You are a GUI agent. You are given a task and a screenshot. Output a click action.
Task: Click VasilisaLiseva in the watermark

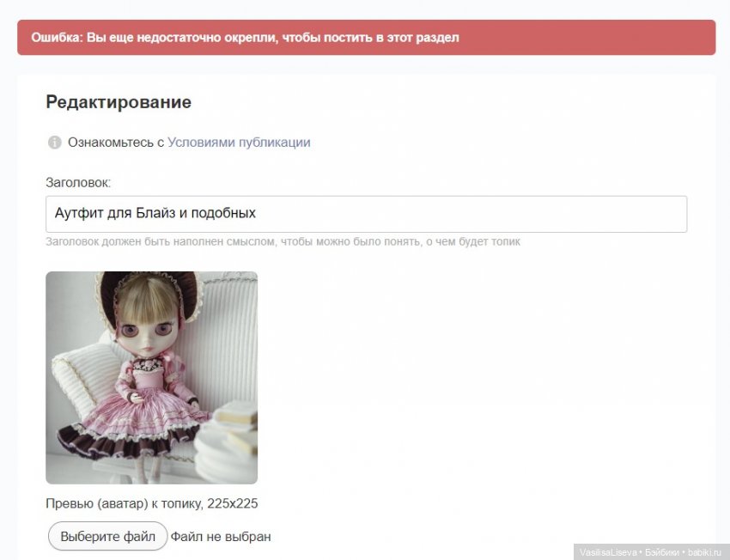(x=608, y=552)
